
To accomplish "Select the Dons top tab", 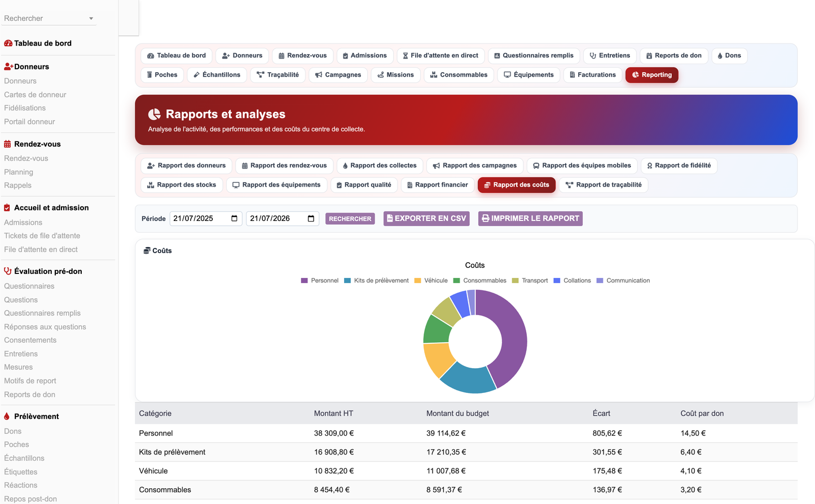I will (729, 56).
